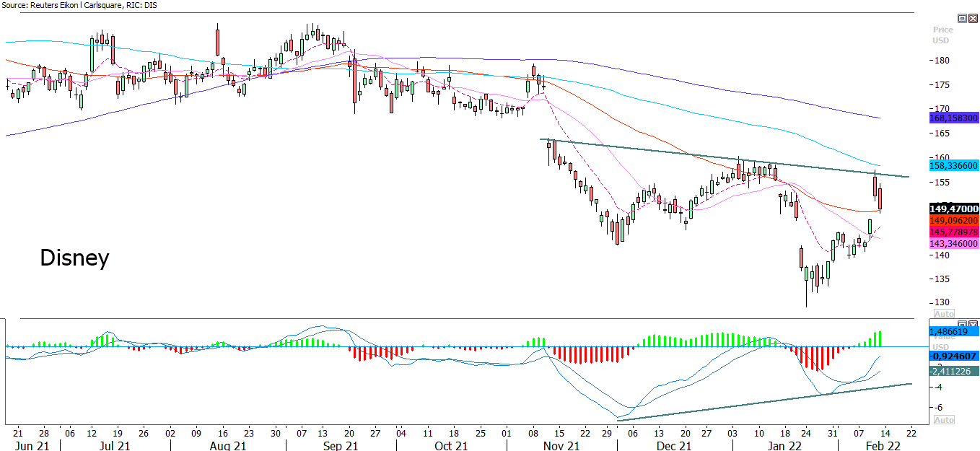Maximize the price chart pane icon

tap(961, 18)
